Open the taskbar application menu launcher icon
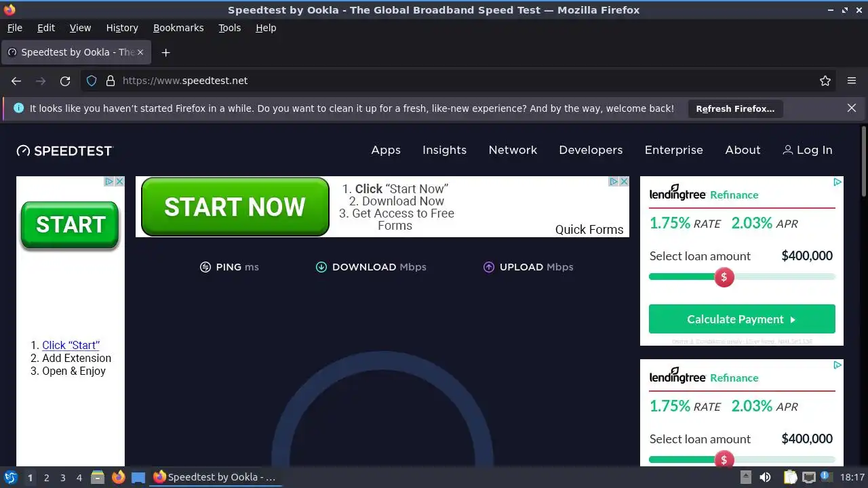Viewport: 868px width, 488px height. point(10,477)
